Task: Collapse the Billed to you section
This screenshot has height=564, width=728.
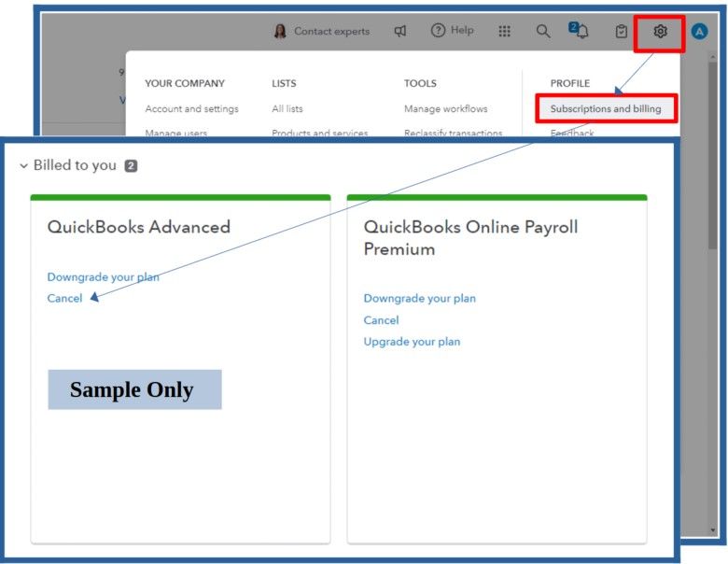Action: coord(23,165)
